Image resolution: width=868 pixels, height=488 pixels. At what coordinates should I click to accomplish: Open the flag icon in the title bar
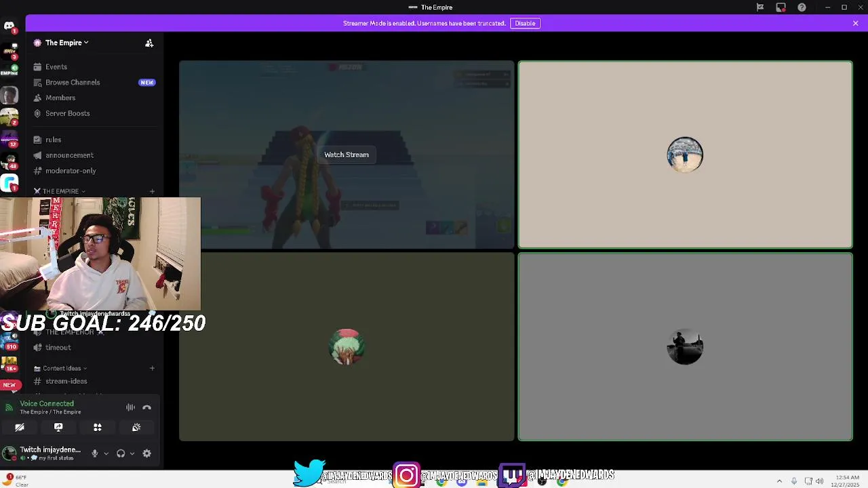click(760, 7)
